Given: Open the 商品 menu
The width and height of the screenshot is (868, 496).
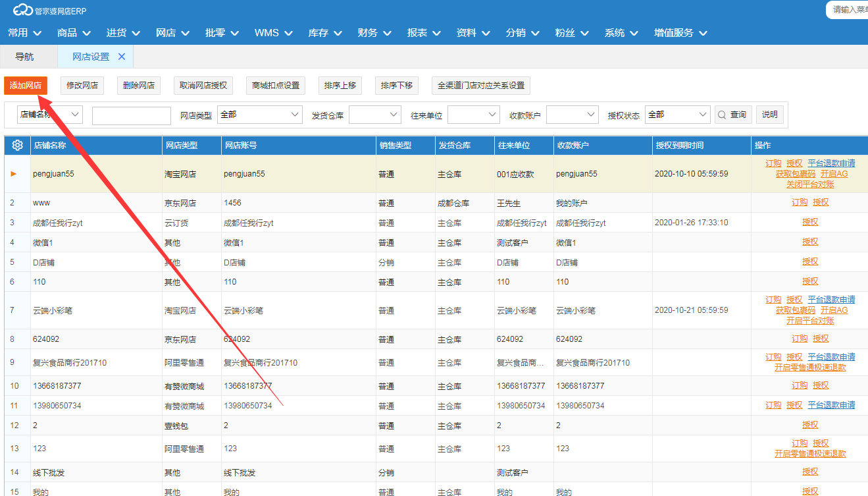Looking at the screenshot, I should pos(74,33).
